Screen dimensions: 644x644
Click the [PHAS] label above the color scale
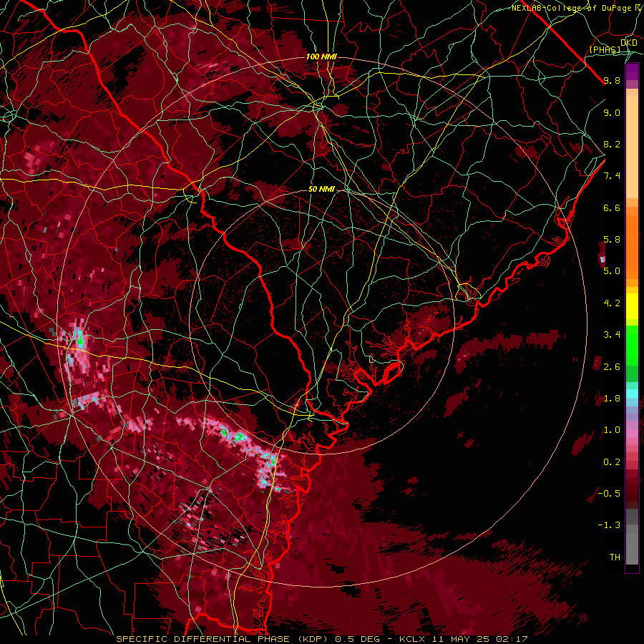(x=605, y=49)
